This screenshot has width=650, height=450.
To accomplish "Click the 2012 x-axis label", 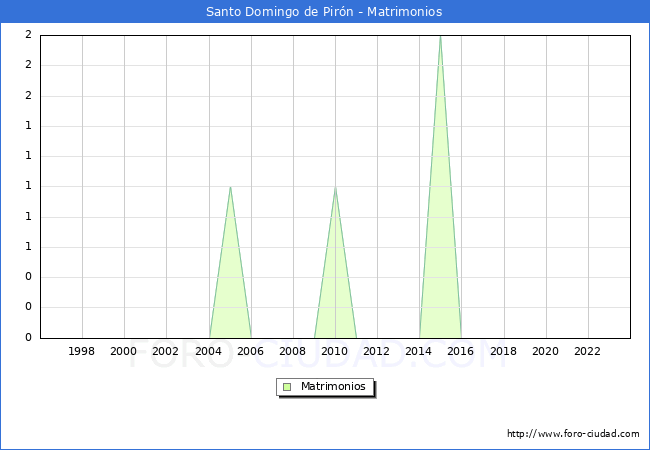I will point(376,351).
